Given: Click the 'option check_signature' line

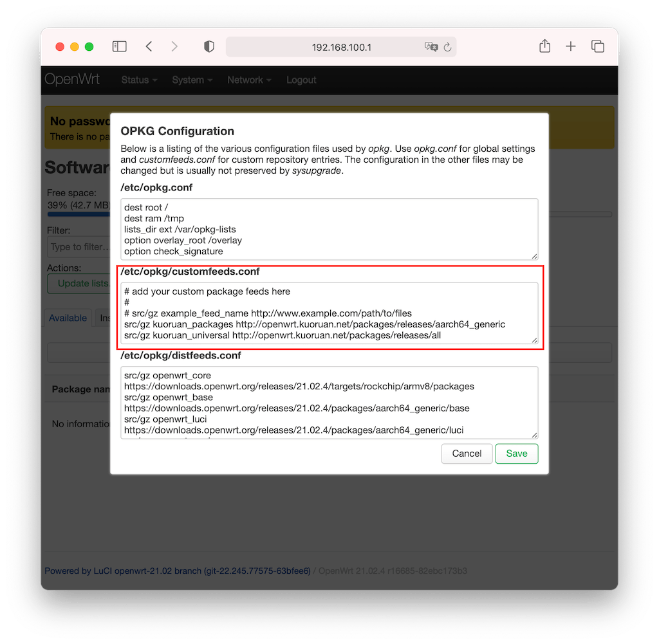Looking at the screenshot, I should [x=174, y=251].
